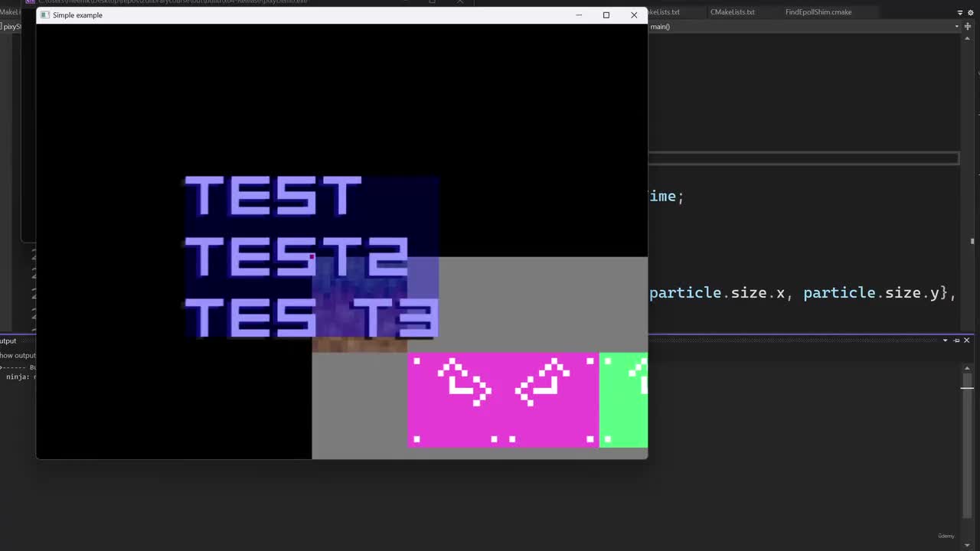Open the editor tab list dropdown arrow
The image size is (980, 551).
point(960,12)
